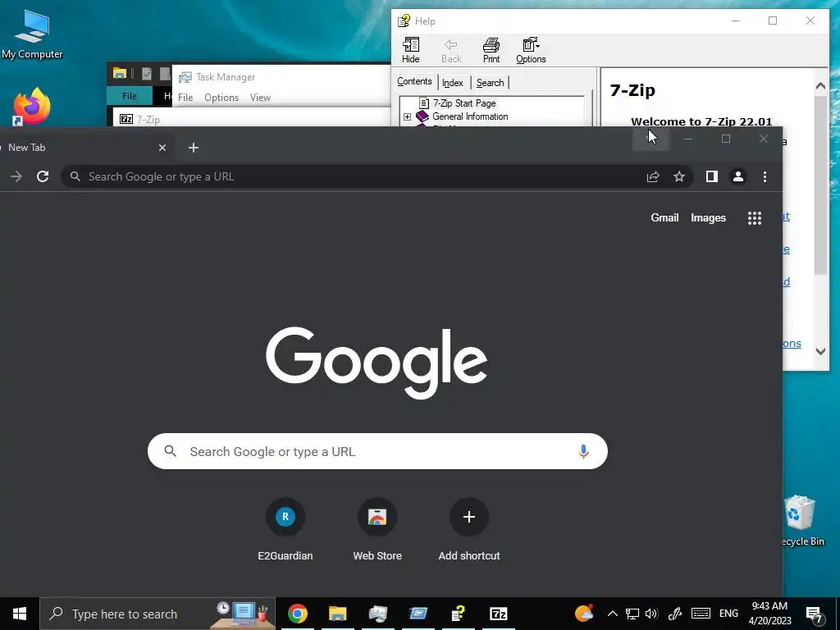Screen dimensions: 840x630
Task: Switch to Task Manager from the taskbar
Action: [377, 614]
